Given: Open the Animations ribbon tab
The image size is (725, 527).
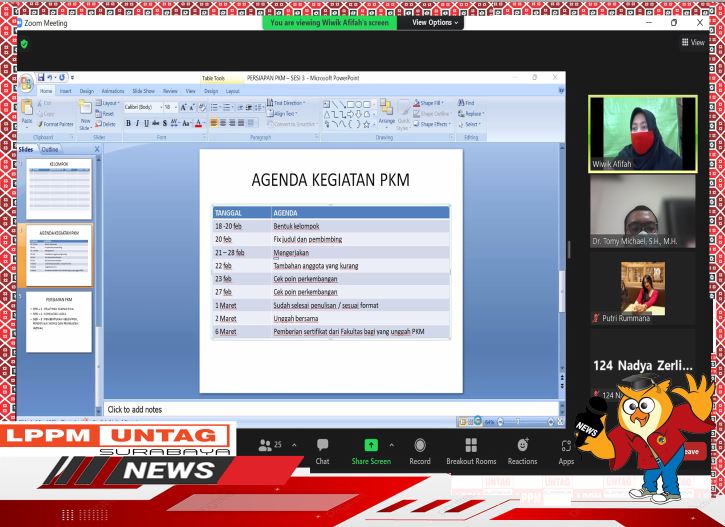Looking at the screenshot, I should [113, 91].
